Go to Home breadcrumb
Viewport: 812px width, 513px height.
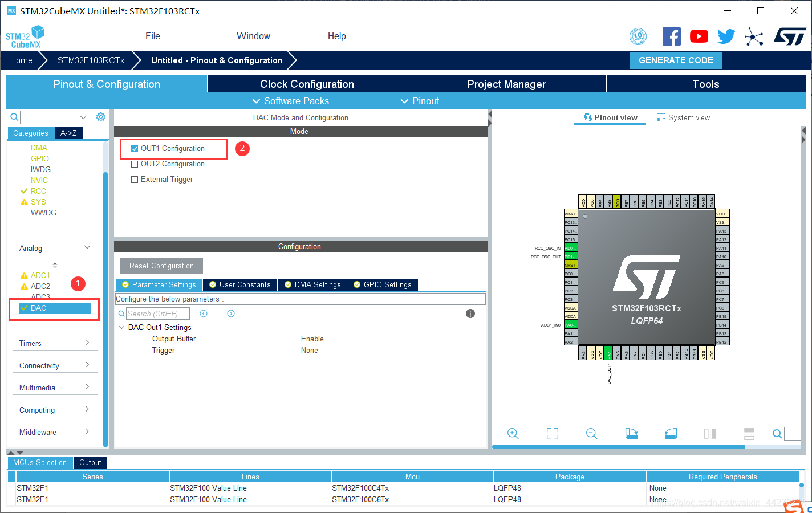[x=21, y=60]
